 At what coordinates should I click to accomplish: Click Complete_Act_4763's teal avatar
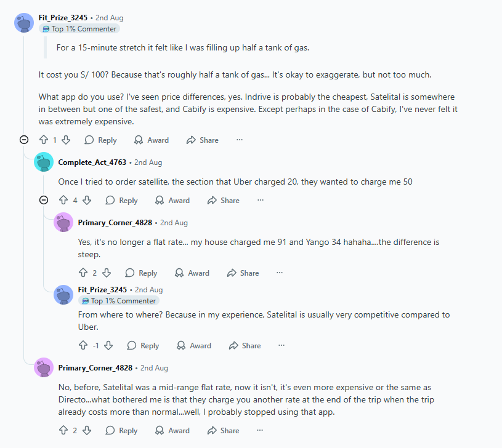tap(44, 162)
